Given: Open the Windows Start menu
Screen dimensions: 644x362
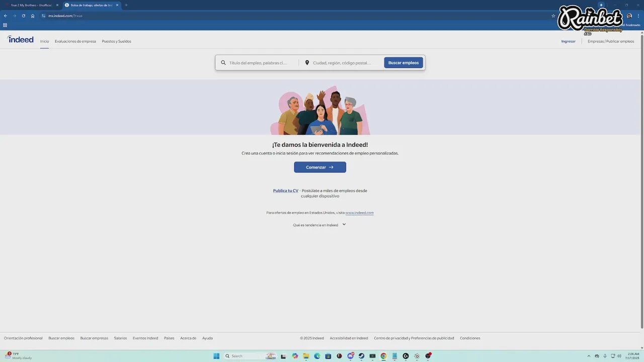Looking at the screenshot, I should [216, 356].
